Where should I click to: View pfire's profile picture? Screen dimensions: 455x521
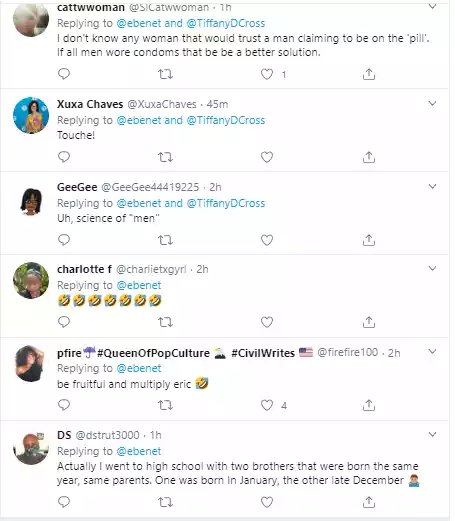coord(31,364)
